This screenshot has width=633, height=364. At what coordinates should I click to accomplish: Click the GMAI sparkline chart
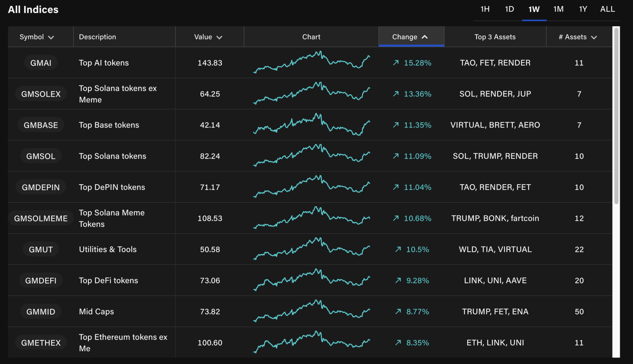coord(312,62)
